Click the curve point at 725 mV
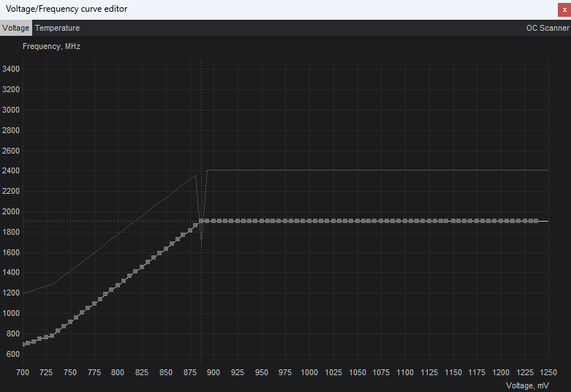The width and height of the screenshot is (571, 392). coord(47,336)
